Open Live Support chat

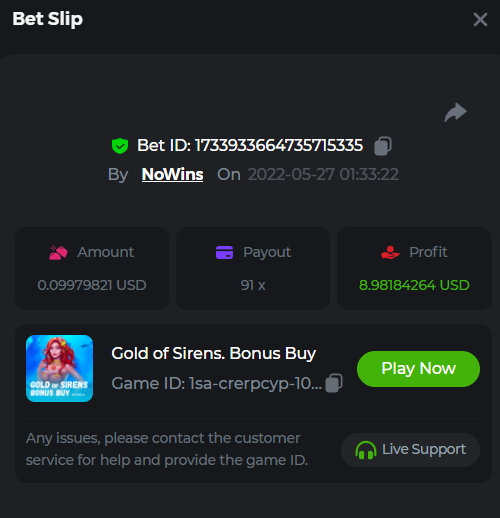(410, 450)
